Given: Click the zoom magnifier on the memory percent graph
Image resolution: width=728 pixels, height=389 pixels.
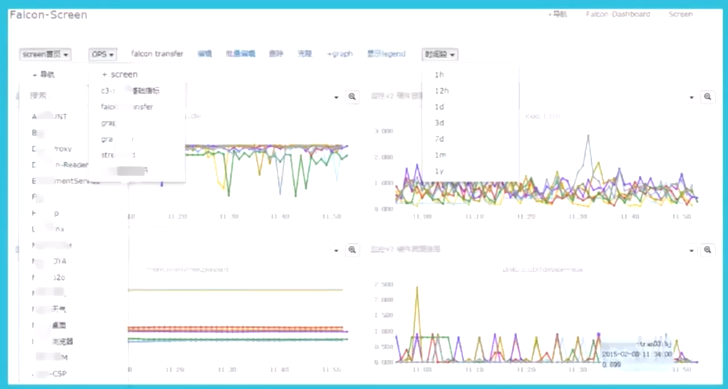Looking at the screenshot, I should (352, 250).
